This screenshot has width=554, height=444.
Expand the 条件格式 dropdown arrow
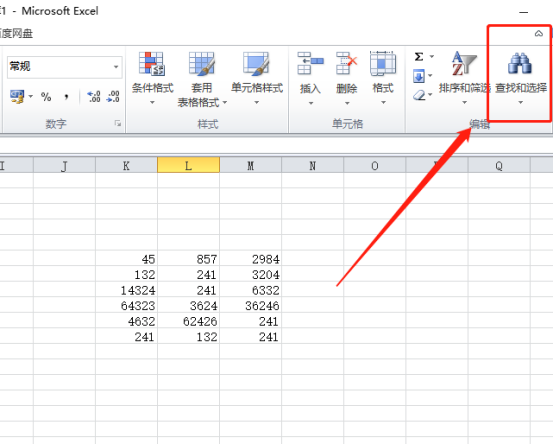pyautogui.click(x=152, y=102)
